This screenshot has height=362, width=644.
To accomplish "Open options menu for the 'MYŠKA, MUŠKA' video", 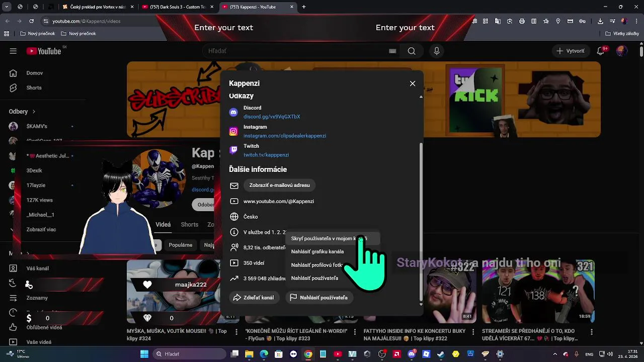I will coord(236,332).
